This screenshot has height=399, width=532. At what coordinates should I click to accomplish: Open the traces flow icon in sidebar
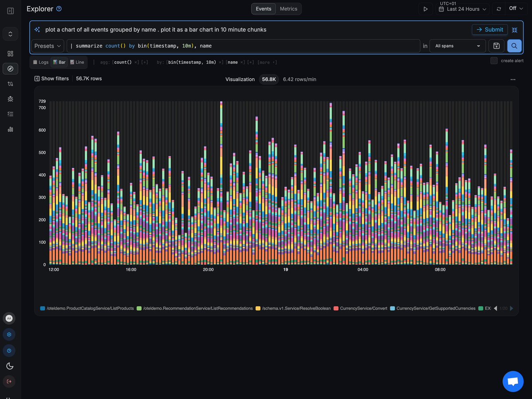10,83
